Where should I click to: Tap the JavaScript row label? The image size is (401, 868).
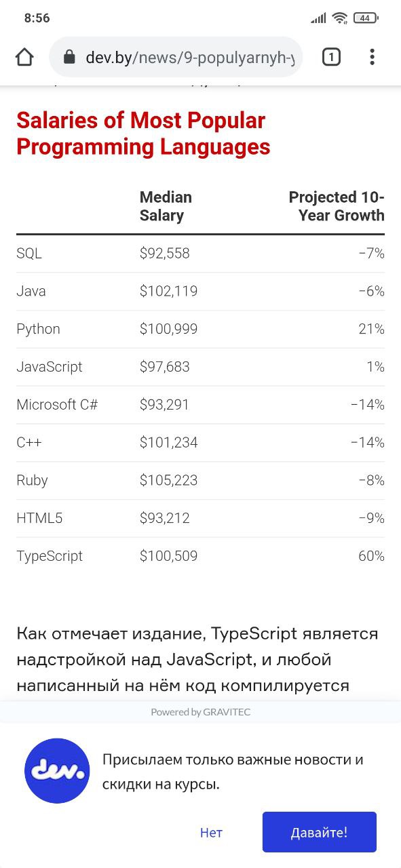point(50,367)
